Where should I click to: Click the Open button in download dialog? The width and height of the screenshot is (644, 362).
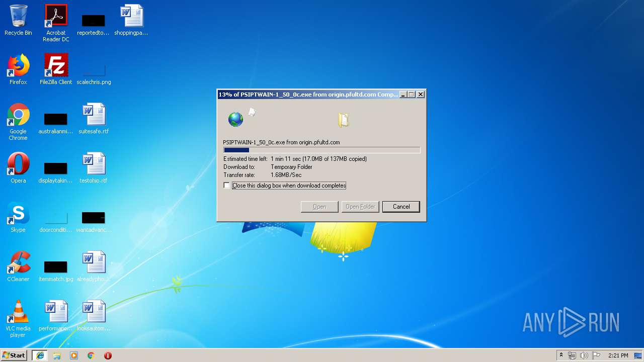pyautogui.click(x=319, y=207)
